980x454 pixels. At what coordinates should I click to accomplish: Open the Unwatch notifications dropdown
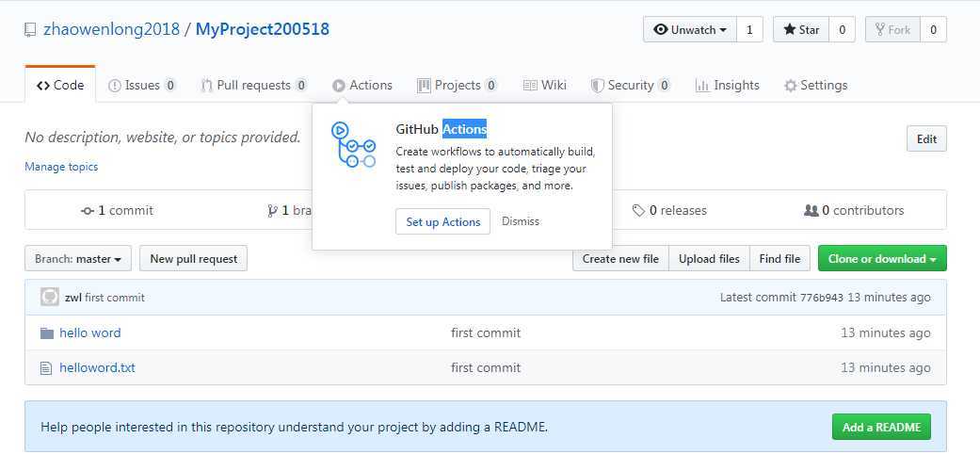(689, 29)
